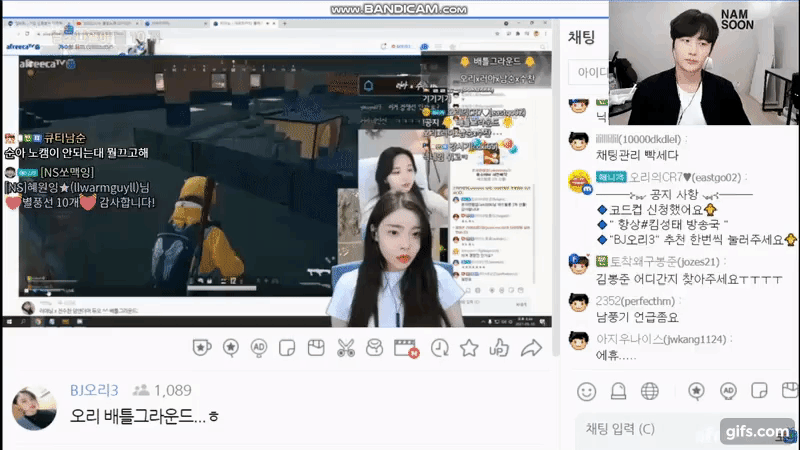This screenshot has width=800, height=450.
Task: Click the 채팅 panel heading
Action: click(581, 37)
